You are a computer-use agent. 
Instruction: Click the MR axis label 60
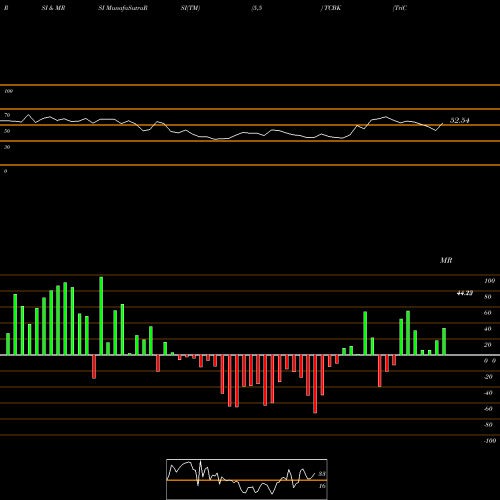[488, 313]
